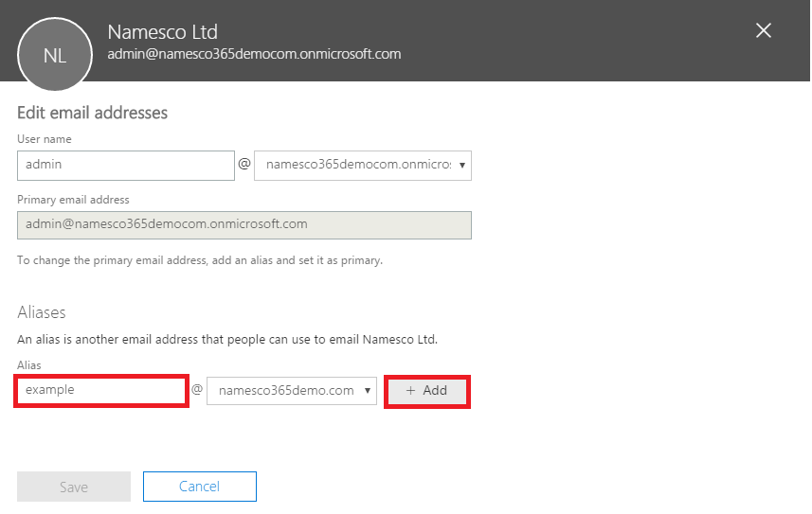
Task: Click the read-only Primary email address box
Action: pyautogui.click(x=244, y=224)
